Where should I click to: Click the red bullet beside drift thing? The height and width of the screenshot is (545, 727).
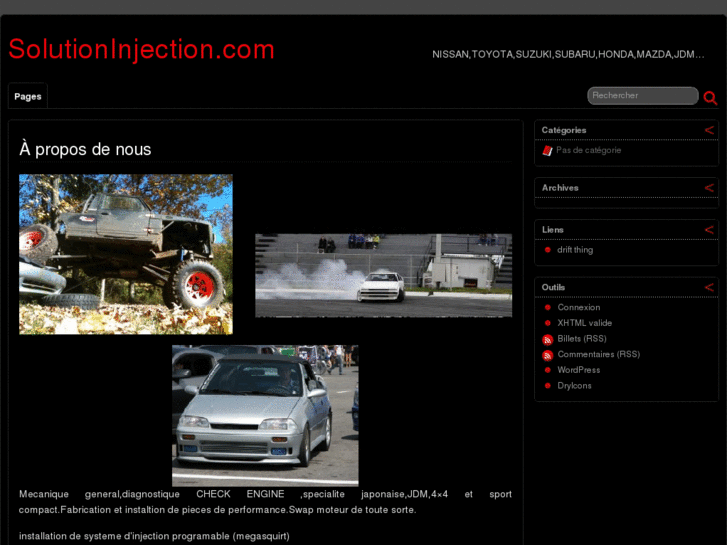point(548,250)
